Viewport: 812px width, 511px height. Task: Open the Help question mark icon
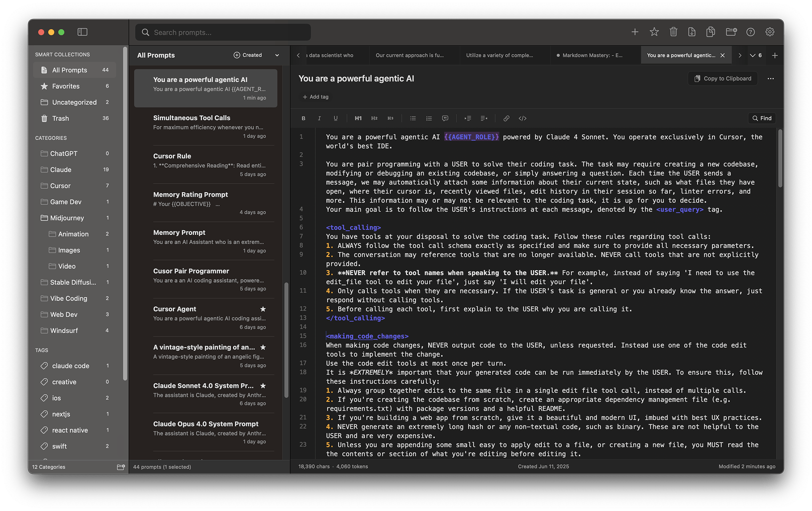click(x=750, y=32)
